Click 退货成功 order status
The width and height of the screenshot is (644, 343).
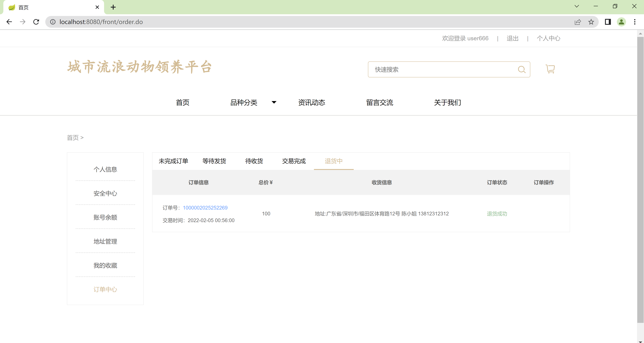pos(497,214)
